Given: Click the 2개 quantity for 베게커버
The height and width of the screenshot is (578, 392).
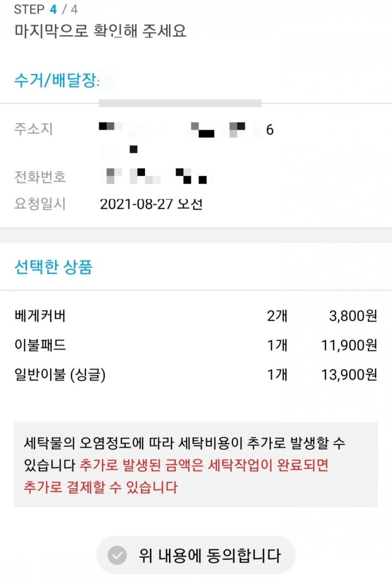Looking at the screenshot, I should click(x=277, y=316).
